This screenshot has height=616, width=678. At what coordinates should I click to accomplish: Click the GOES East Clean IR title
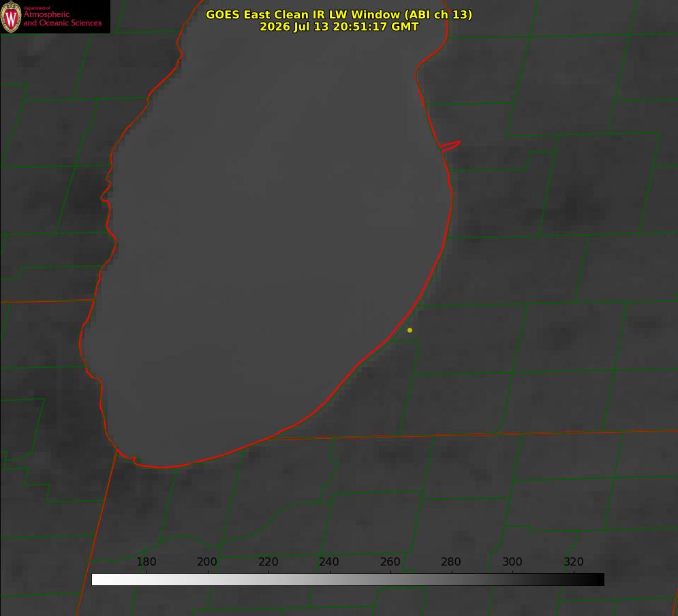[339, 15]
